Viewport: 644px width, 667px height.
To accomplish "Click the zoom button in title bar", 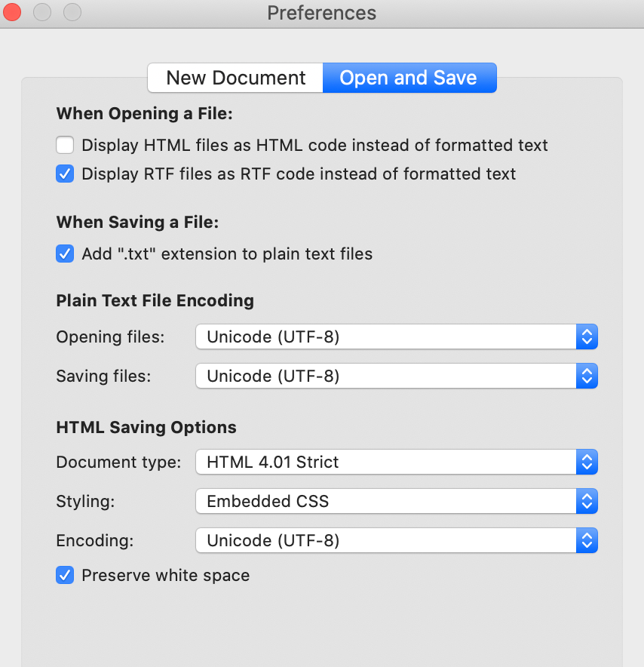I will point(72,13).
